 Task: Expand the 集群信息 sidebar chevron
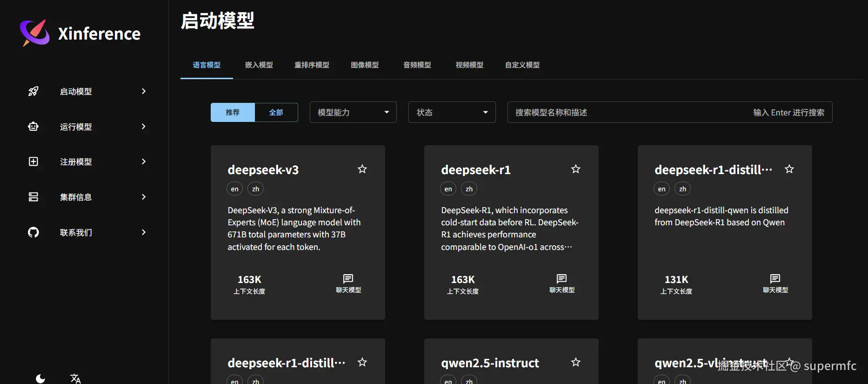pyautogui.click(x=144, y=197)
